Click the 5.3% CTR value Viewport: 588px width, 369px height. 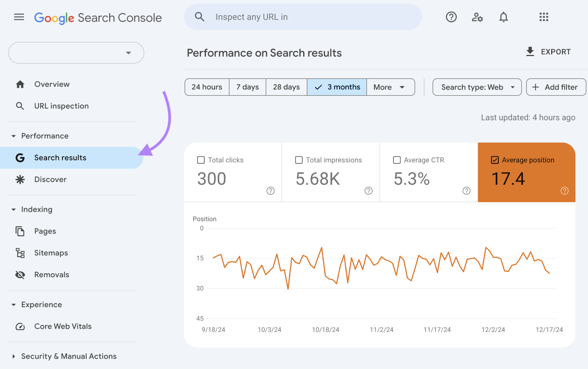pos(412,179)
